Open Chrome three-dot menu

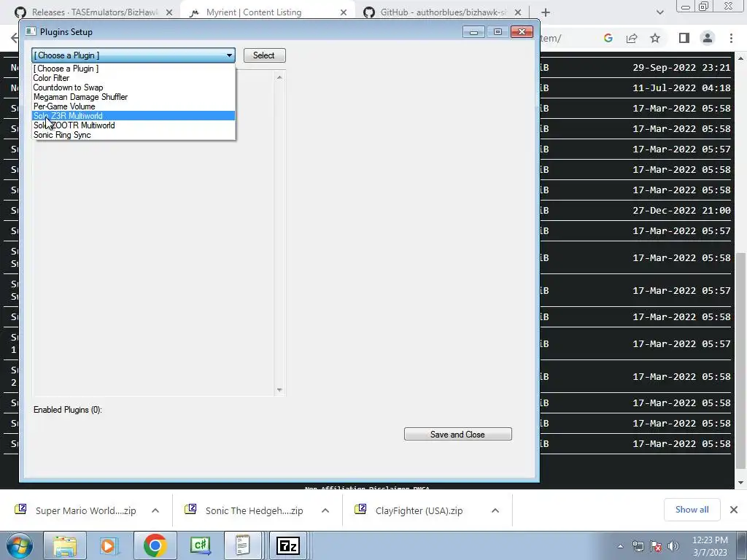tap(731, 38)
